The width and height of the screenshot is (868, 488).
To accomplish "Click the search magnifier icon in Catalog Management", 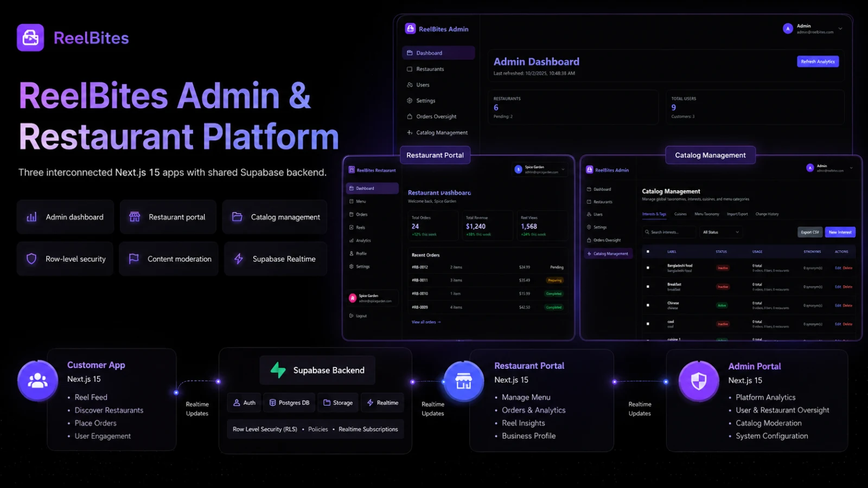I will coord(647,232).
